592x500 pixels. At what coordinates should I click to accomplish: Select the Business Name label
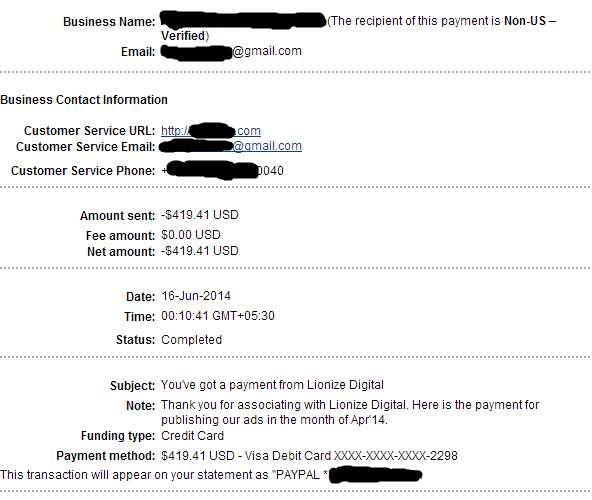pos(109,22)
